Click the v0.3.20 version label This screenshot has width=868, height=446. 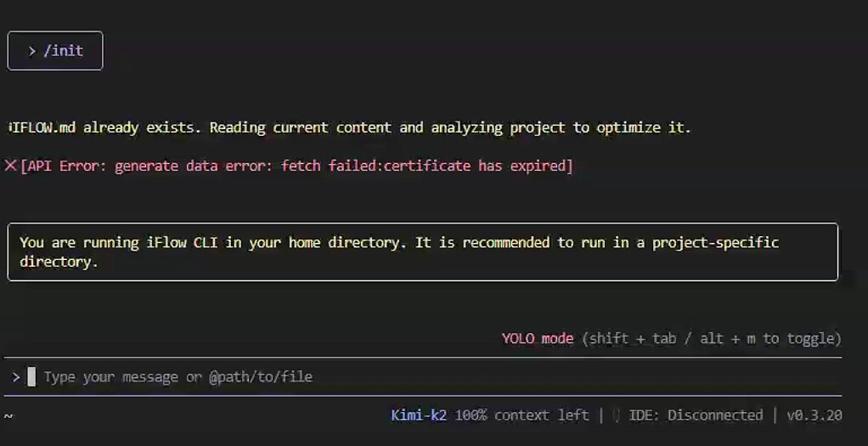tap(814, 415)
